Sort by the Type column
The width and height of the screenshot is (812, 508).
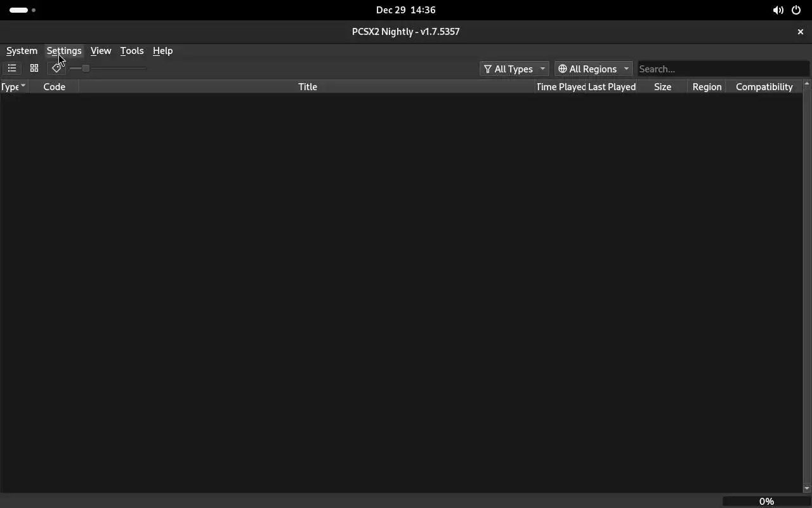[13, 87]
